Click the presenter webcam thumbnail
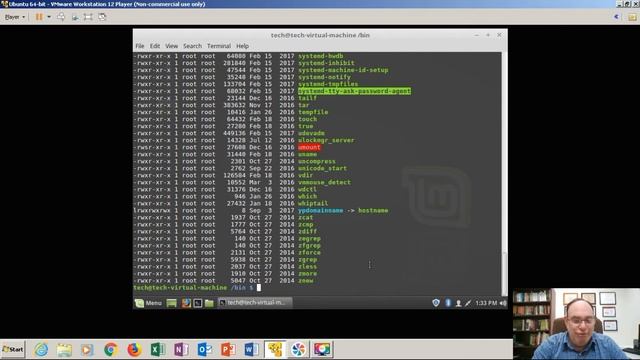 tap(576, 324)
